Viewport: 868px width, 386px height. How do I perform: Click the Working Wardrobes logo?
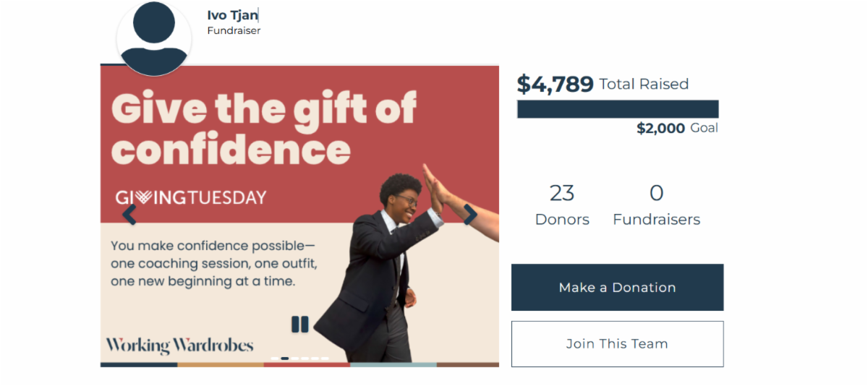click(179, 345)
